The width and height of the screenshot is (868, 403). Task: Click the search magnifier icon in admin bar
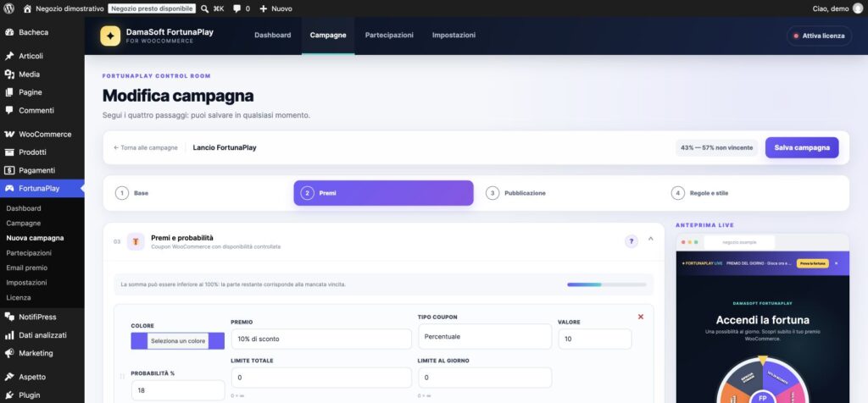[x=204, y=8]
